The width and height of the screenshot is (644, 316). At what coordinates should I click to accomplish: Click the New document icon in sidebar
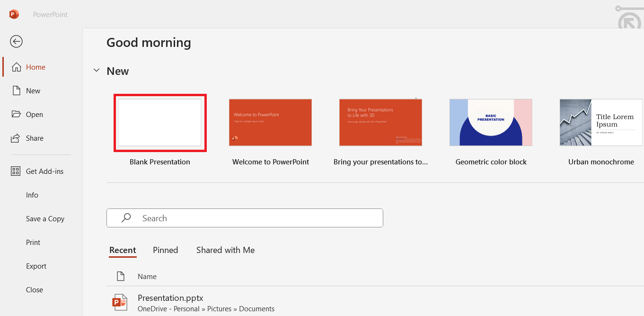(x=17, y=90)
